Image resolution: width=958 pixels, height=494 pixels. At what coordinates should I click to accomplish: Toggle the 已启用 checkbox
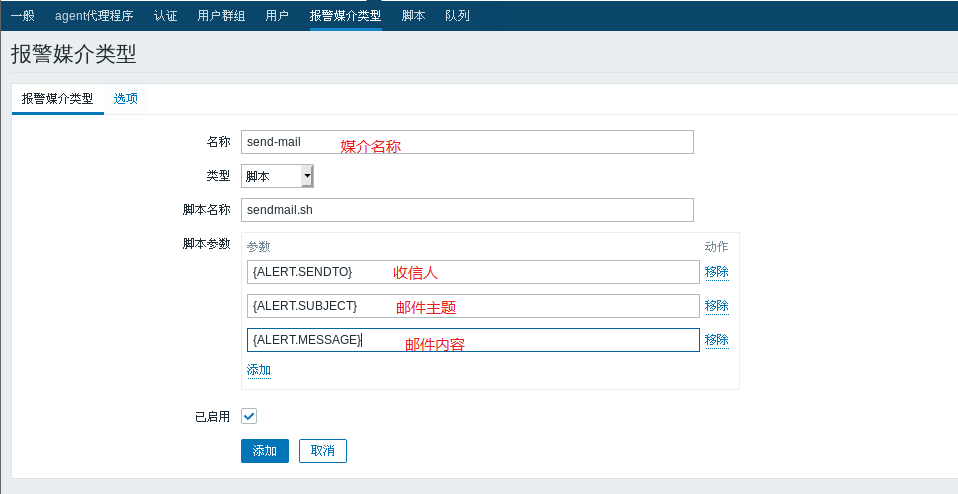coord(249,416)
